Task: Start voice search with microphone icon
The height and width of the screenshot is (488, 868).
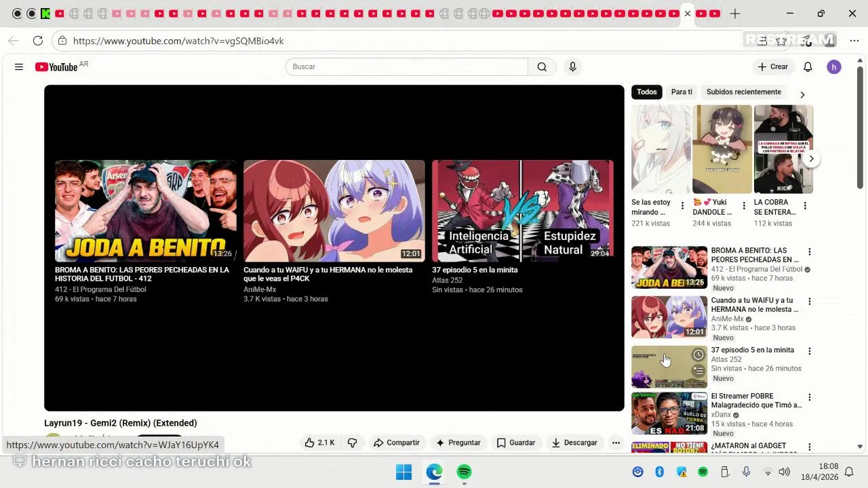Action: [572, 66]
